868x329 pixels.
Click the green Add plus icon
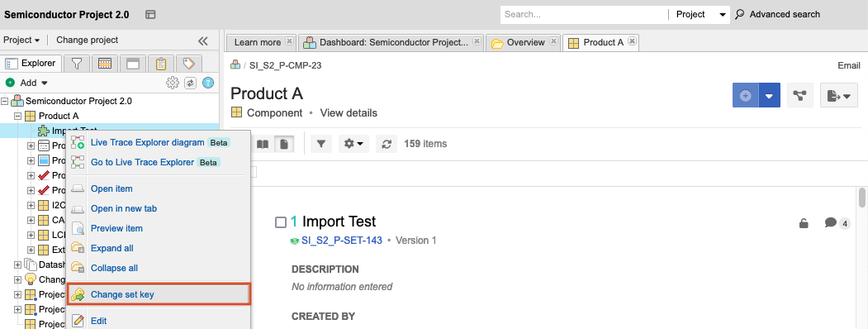10,83
